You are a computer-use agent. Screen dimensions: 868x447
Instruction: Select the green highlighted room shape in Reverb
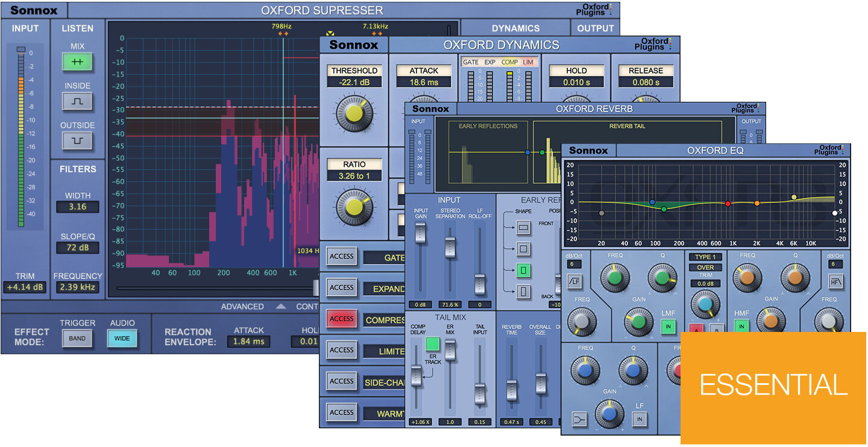tap(524, 270)
